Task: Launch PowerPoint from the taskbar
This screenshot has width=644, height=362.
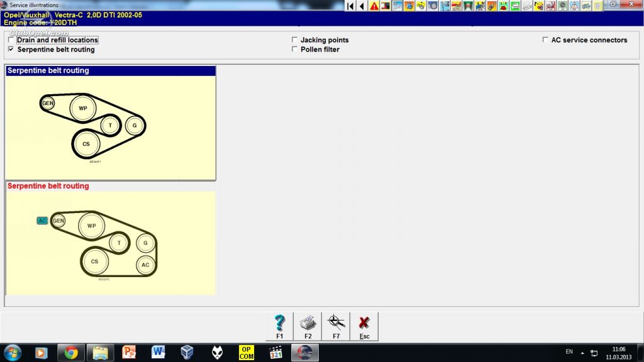Action: (129, 353)
